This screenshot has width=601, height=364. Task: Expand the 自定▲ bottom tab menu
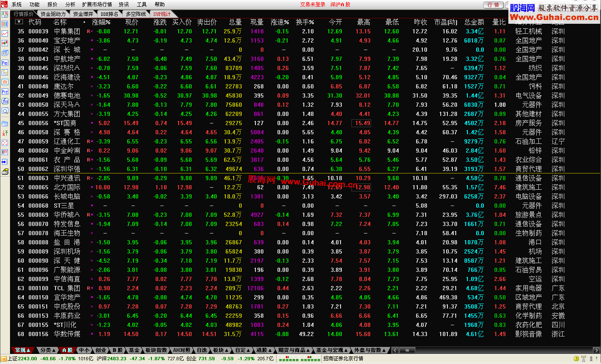click(242, 350)
